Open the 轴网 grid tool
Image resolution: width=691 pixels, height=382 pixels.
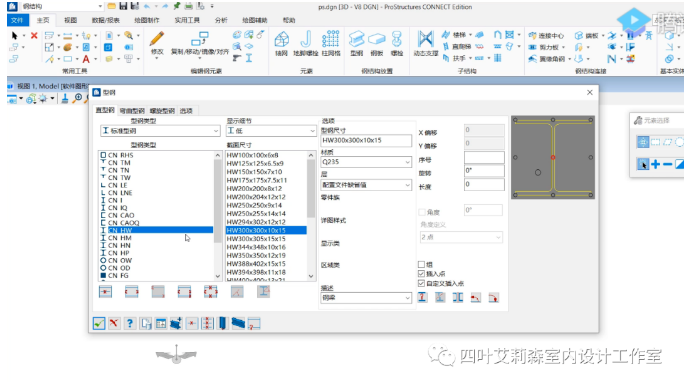click(x=281, y=43)
